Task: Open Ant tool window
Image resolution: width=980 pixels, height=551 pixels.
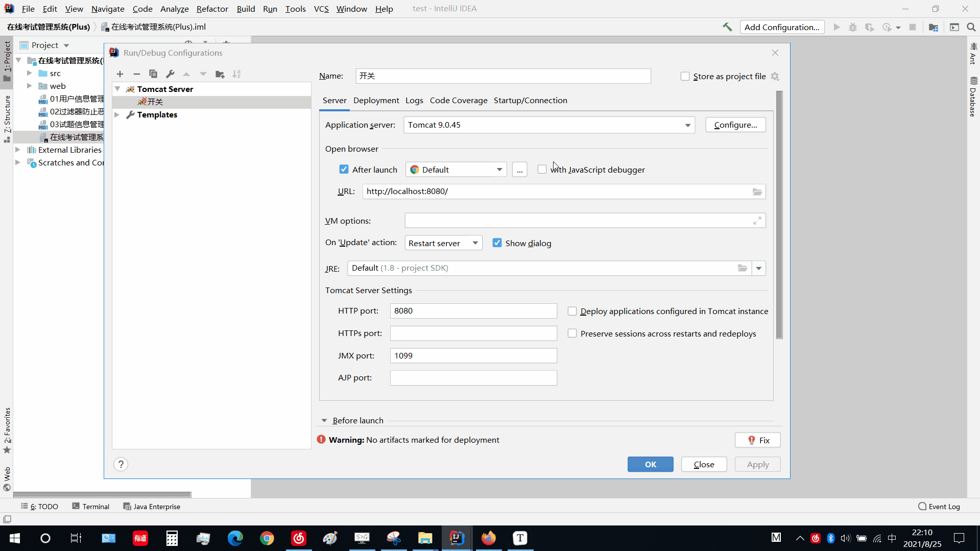Action: click(x=973, y=54)
